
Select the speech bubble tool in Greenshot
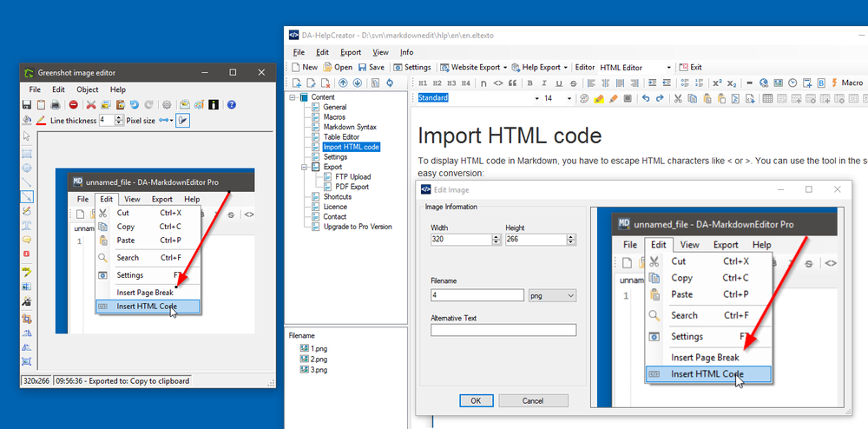[x=27, y=240]
